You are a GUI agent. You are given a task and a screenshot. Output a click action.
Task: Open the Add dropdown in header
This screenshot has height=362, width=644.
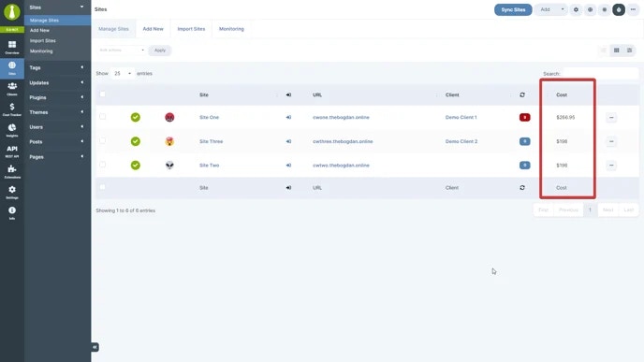(x=550, y=9)
